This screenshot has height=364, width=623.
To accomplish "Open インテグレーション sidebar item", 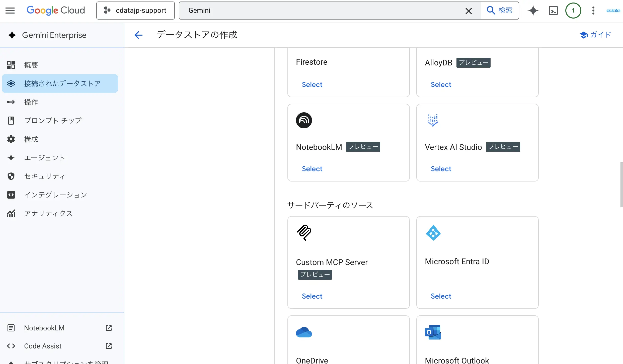I will tap(60, 195).
